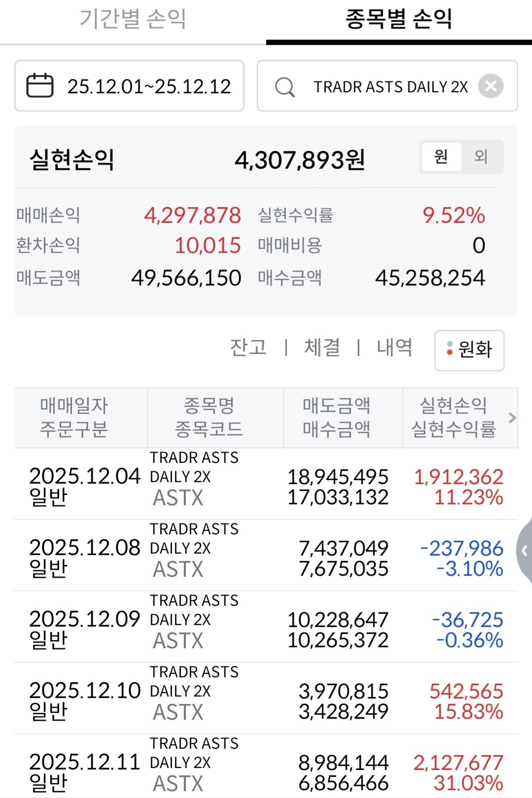Open the 잔고 link
This screenshot has height=798, width=532.
coord(248,347)
